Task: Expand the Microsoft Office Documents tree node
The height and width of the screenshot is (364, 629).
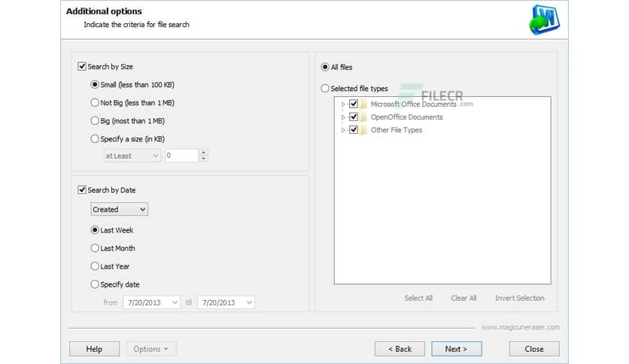Action: click(x=343, y=105)
